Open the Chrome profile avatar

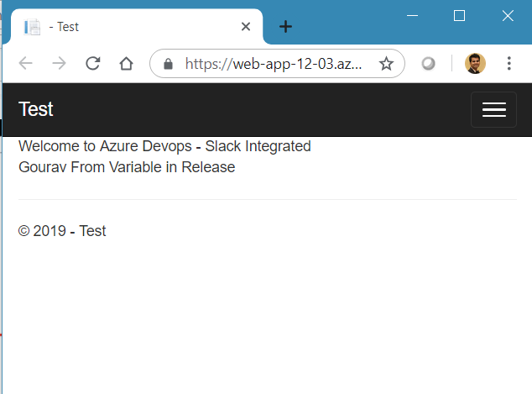click(x=475, y=64)
